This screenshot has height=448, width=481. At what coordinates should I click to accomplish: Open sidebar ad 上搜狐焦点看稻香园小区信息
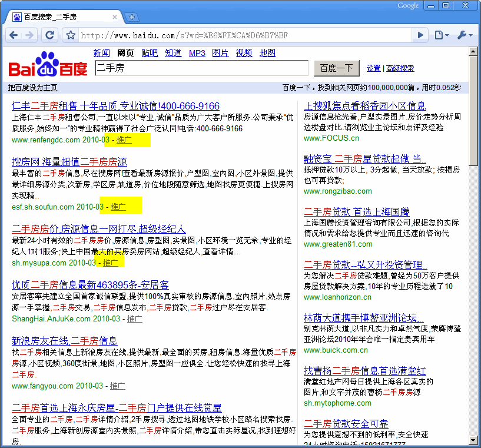coord(365,106)
